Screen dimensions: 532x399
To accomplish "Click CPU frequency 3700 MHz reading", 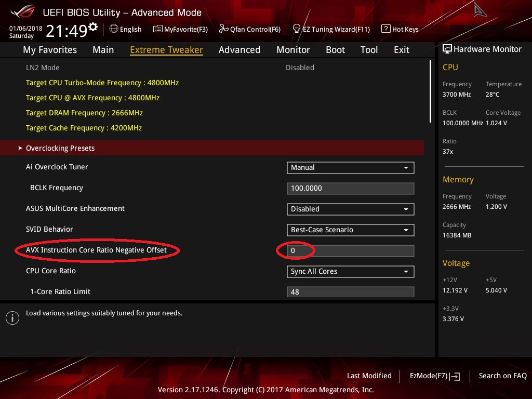I will click(x=457, y=95).
